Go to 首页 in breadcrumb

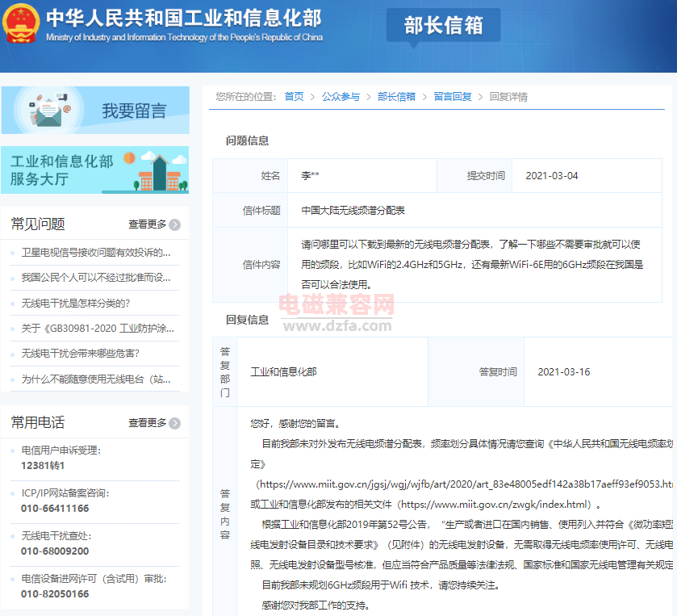tap(294, 97)
